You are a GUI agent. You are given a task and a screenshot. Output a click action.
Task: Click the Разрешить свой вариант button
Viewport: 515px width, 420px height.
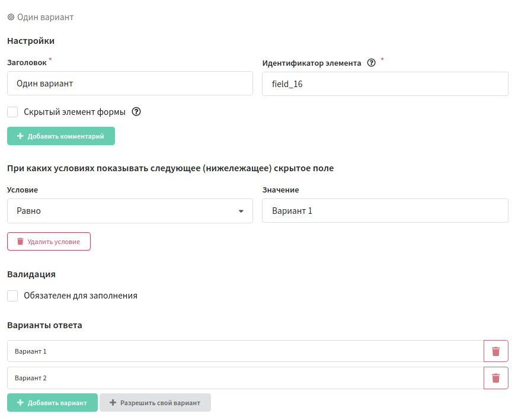click(x=155, y=403)
